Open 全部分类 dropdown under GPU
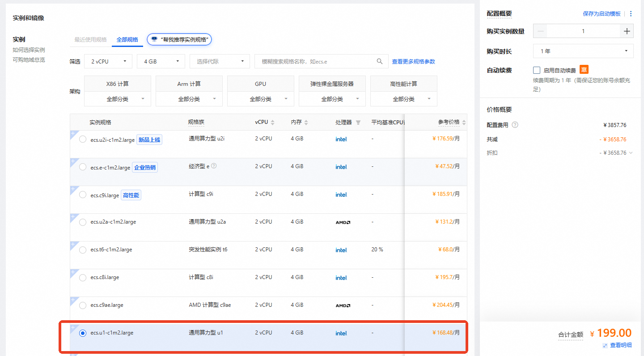The height and width of the screenshot is (356, 644). tap(261, 99)
